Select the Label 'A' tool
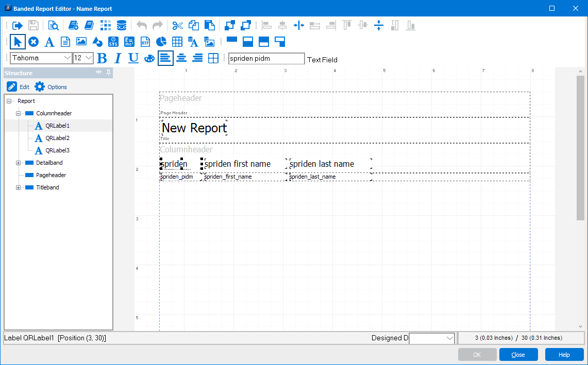This screenshot has height=365, width=588. tap(49, 42)
